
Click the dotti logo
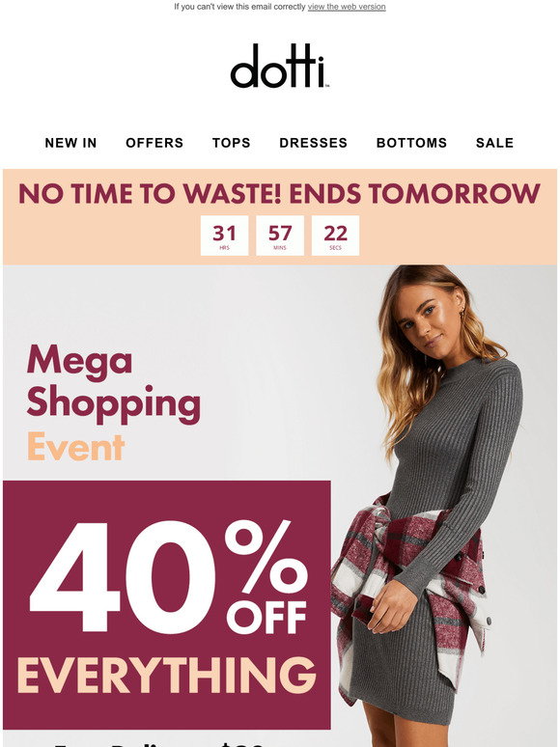[280, 66]
